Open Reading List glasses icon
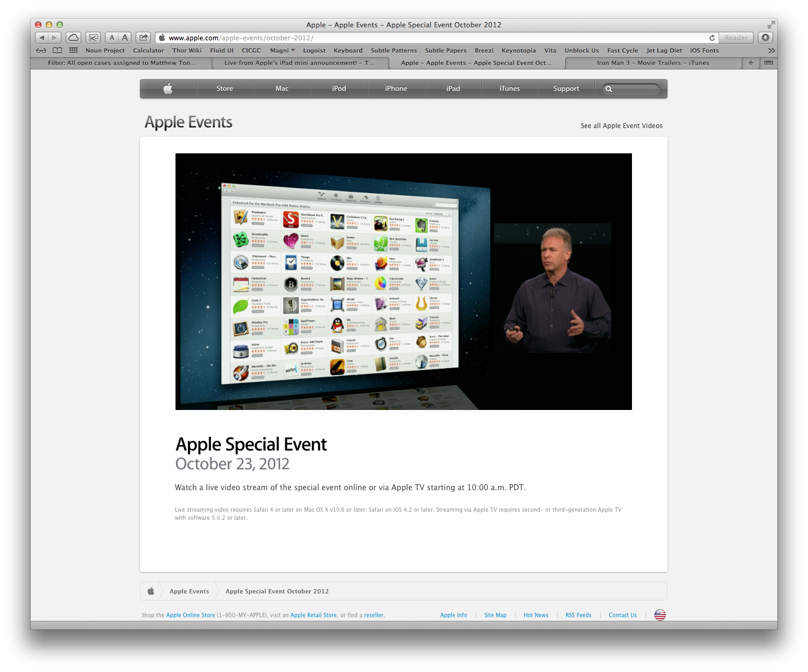The width and height of the screenshot is (808, 672). tap(41, 51)
